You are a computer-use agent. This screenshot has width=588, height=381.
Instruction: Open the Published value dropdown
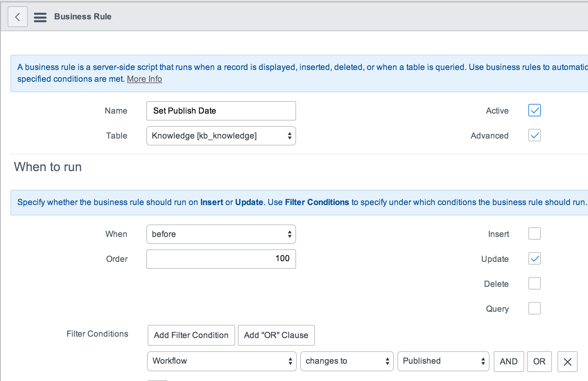pyautogui.click(x=443, y=361)
